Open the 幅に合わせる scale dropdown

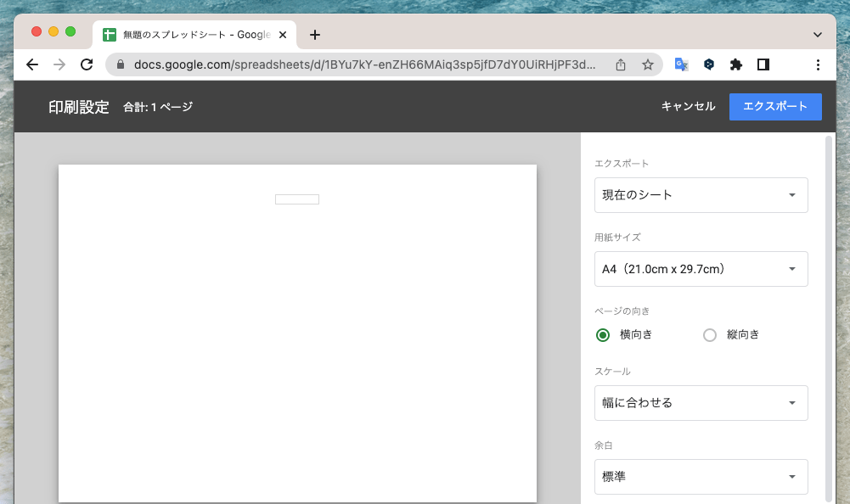[701, 403]
